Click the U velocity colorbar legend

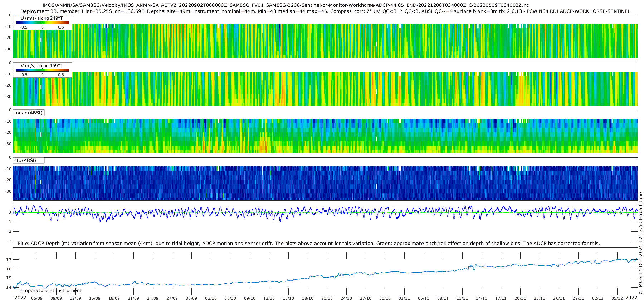point(42,23)
